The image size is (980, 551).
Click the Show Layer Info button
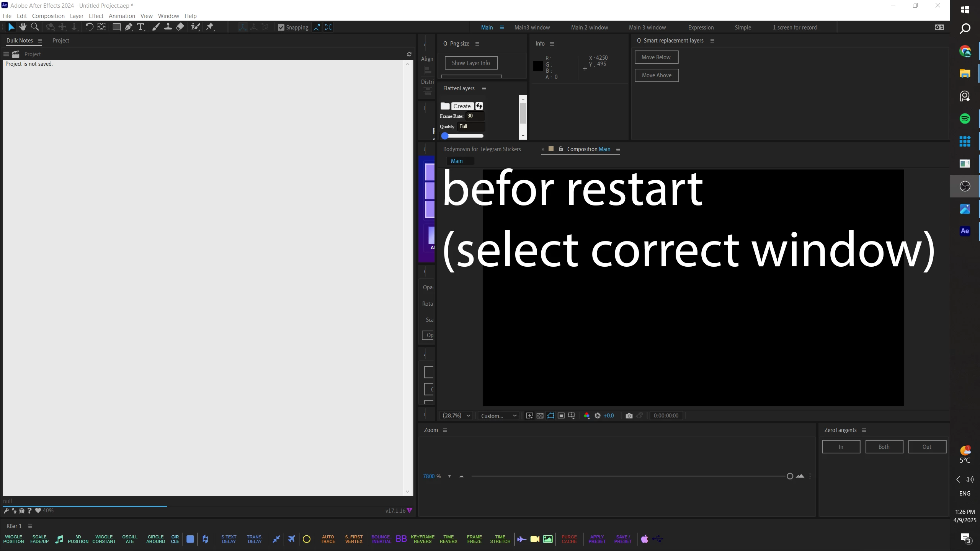470,63
